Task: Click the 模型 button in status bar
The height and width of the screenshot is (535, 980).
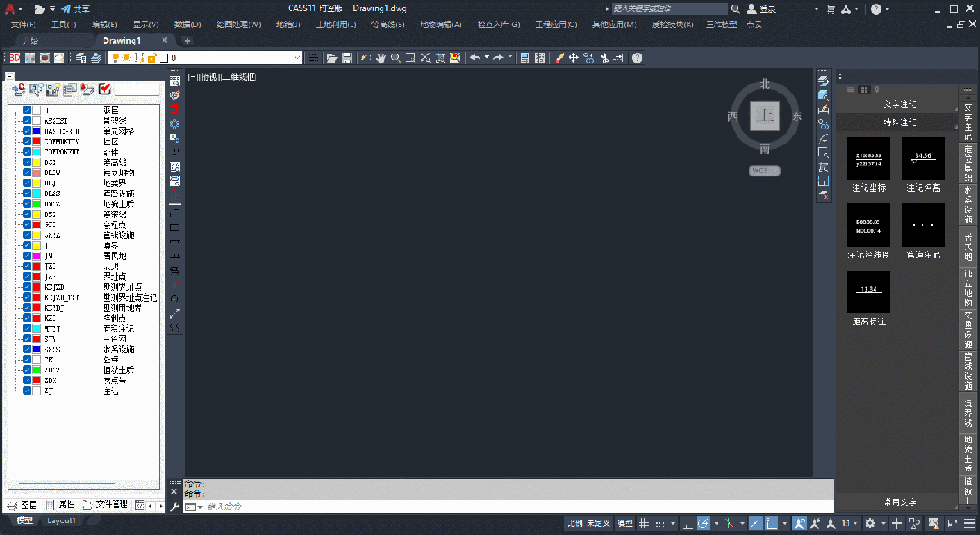Action: pyautogui.click(x=624, y=523)
